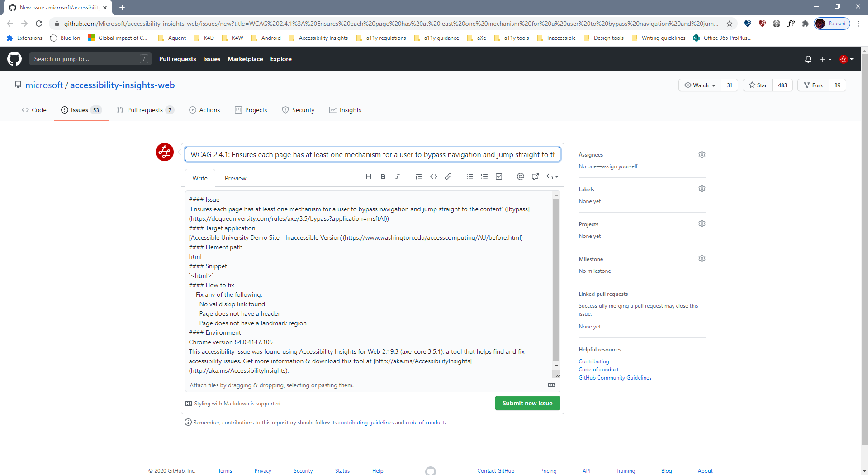Insert heading text with the H icon
This screenshot has height=475, width=868.
click(x=369, y=177)
